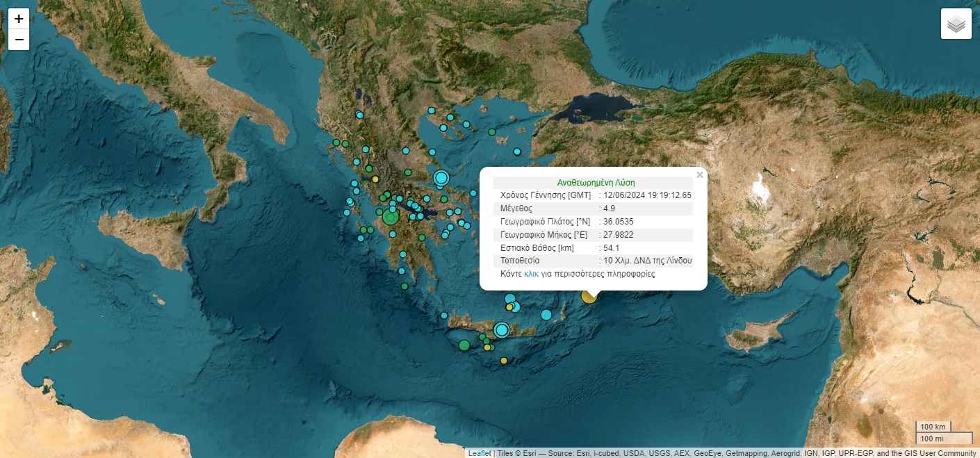Pick the isolated yellow marker south of Crete
The height and width of the screenshot is (458, 980).
coord(504,360)
